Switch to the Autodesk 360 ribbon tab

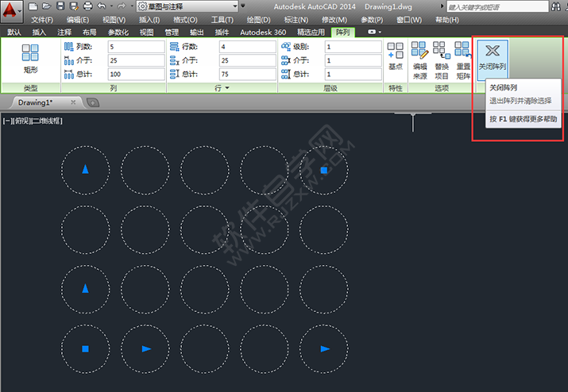[263, 33]
